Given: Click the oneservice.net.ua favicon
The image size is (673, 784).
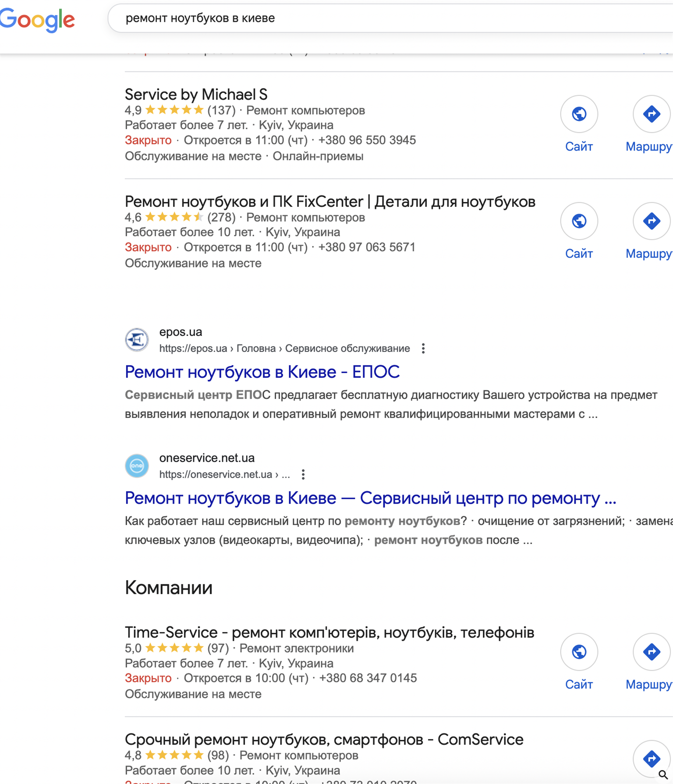Looking at the screenshot, I should tap(137, 466).
